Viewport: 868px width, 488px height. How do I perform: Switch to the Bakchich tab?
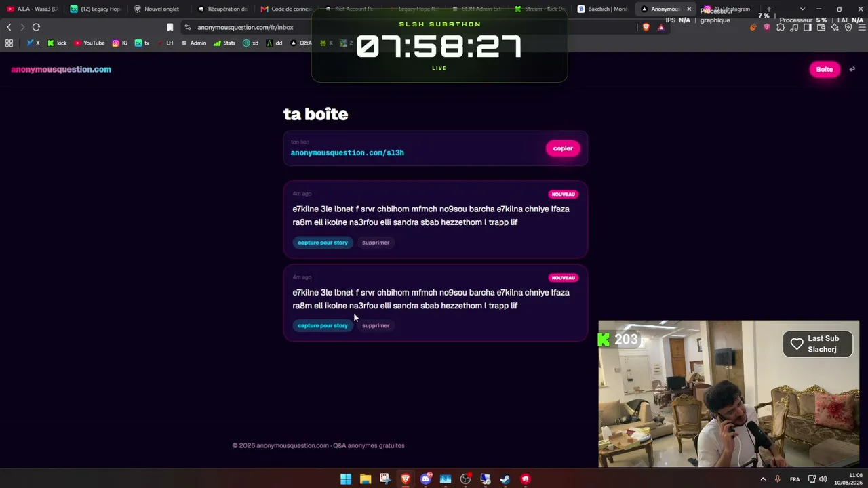coord(605,9)
